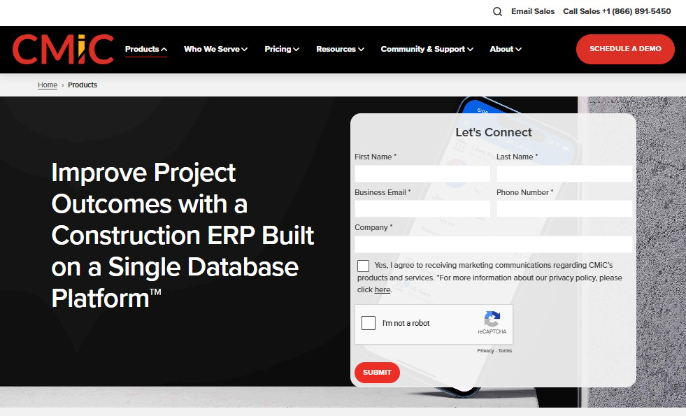Screen dimensions: 686x416
Task: Expand the Community & Support chevron
Action: 470,49
